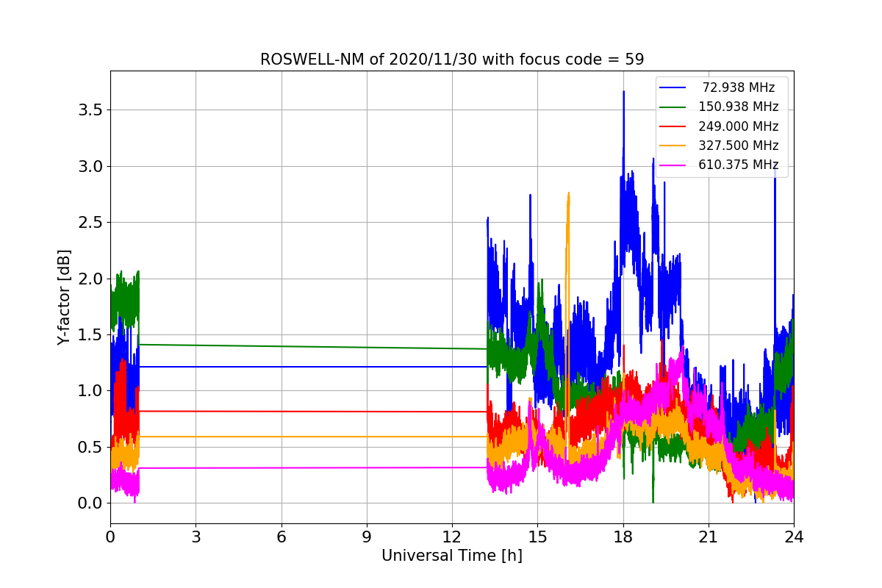Click the y-axis tick label 3.5
The height and width of the screenshot is (588, 882).
click(90, 110)
